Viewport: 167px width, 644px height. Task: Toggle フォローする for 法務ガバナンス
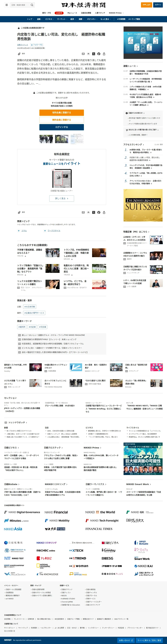(37, 45)
